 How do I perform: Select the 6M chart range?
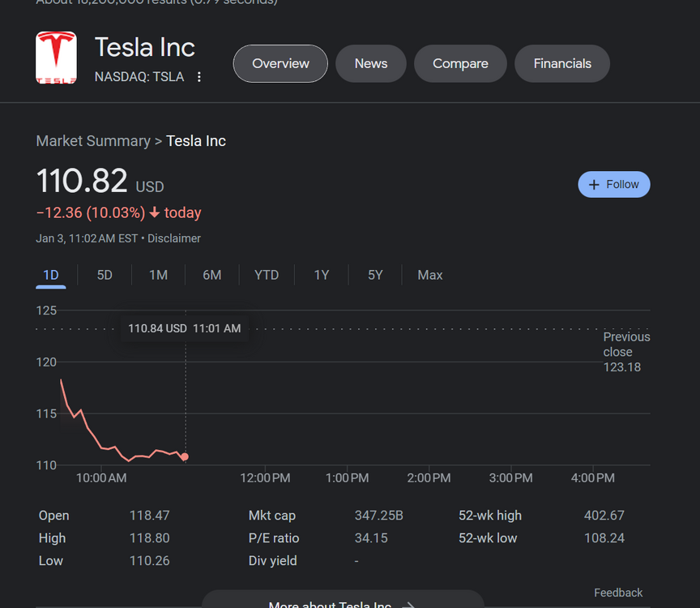point(212,276)
